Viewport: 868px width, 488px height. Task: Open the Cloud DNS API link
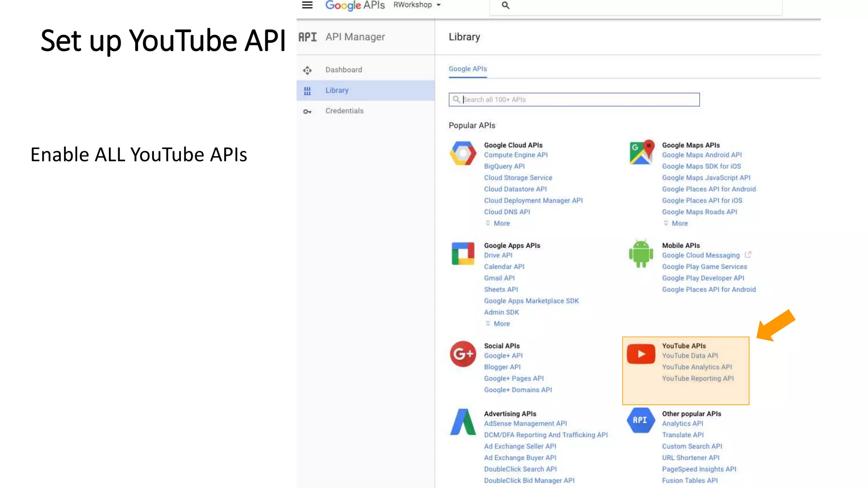(507, 212)
